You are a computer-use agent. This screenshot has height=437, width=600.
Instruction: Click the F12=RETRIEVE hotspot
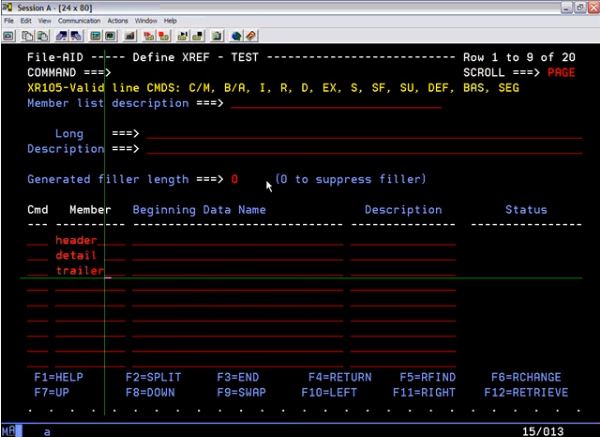click(x=526, y=393)
